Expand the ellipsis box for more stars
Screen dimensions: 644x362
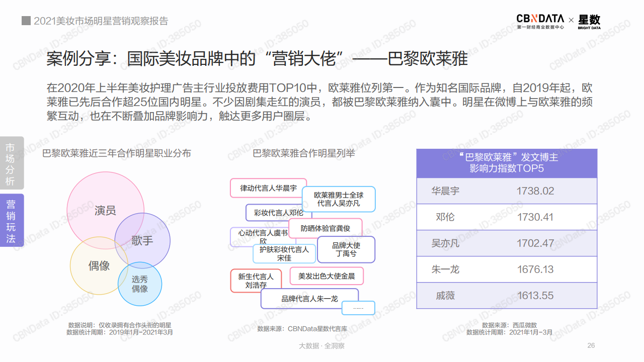click(358, 308)
